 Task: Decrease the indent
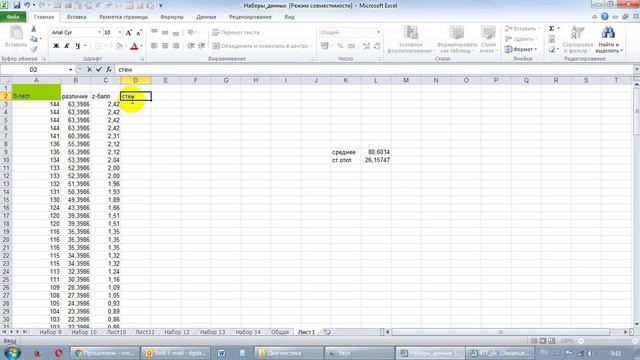pyautogui.click(x=191, y=46)
